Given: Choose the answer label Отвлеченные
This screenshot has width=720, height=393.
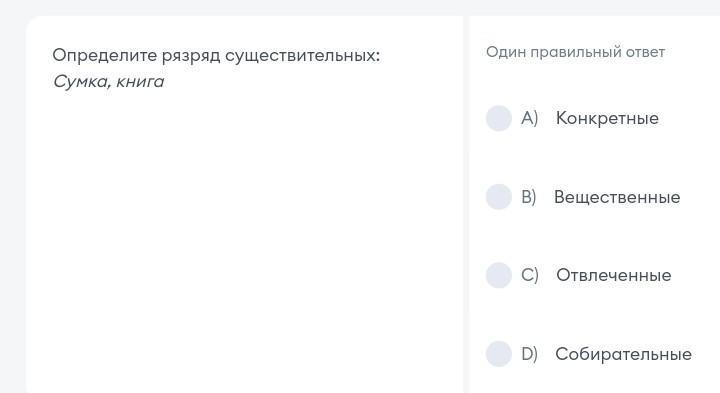Looking at the screenshot, I should pos(613,275).
